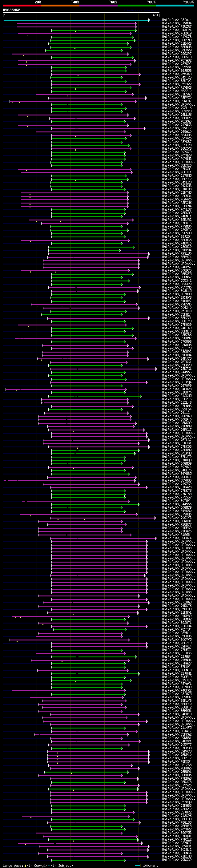Screen dimensions: 197x868
Task: Select hit UniRef100_A8PVZ0
Action: pos(177,98)
